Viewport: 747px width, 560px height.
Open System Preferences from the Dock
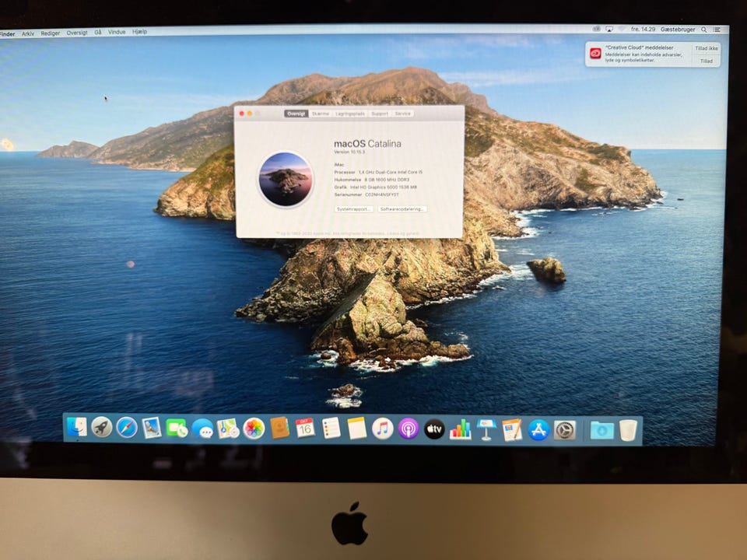coord(565,430)
